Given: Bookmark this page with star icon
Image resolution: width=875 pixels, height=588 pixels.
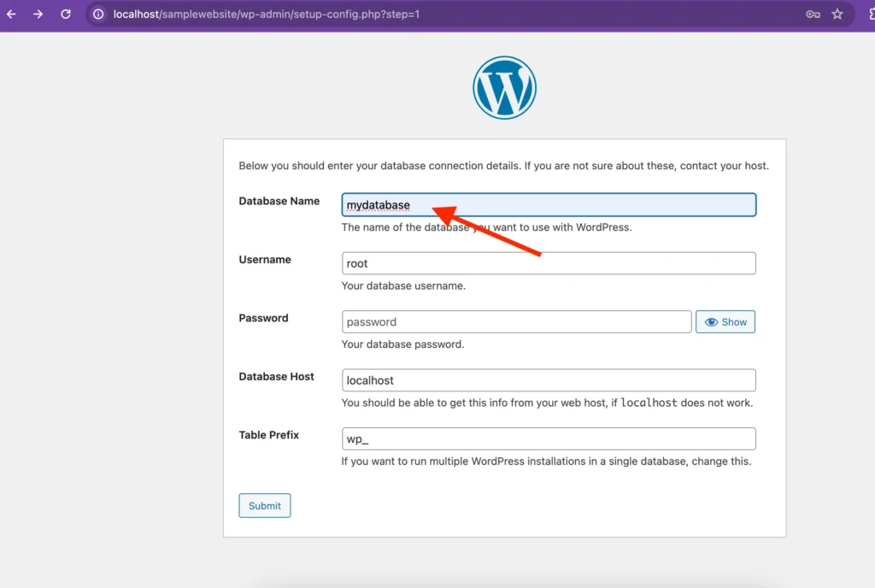Looking at the screenshot, I should 837,14.
